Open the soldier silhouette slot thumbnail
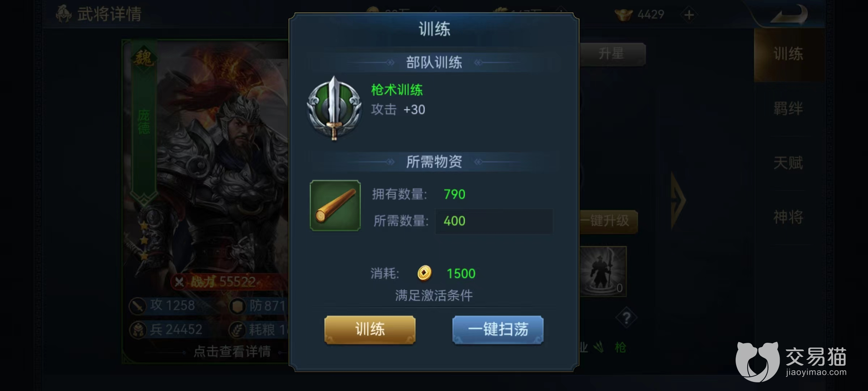This screenshot has height=391, width=868. (x=603, y=271)
